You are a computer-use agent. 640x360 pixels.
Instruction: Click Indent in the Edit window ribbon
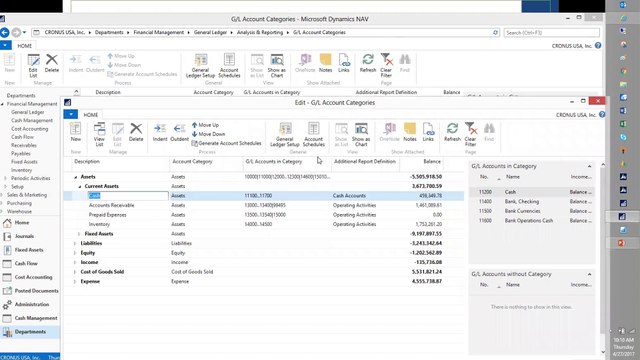point(160,132)
